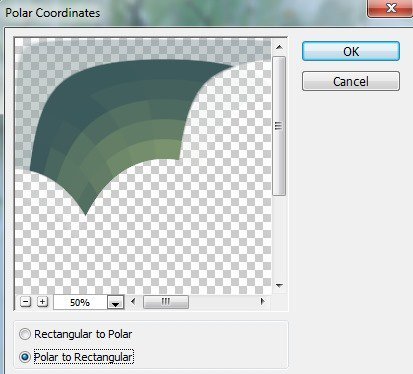Select the Polar to Rectangular option
Image resolution: width=413 pixels, height=374 pixels.
[25, 357]
